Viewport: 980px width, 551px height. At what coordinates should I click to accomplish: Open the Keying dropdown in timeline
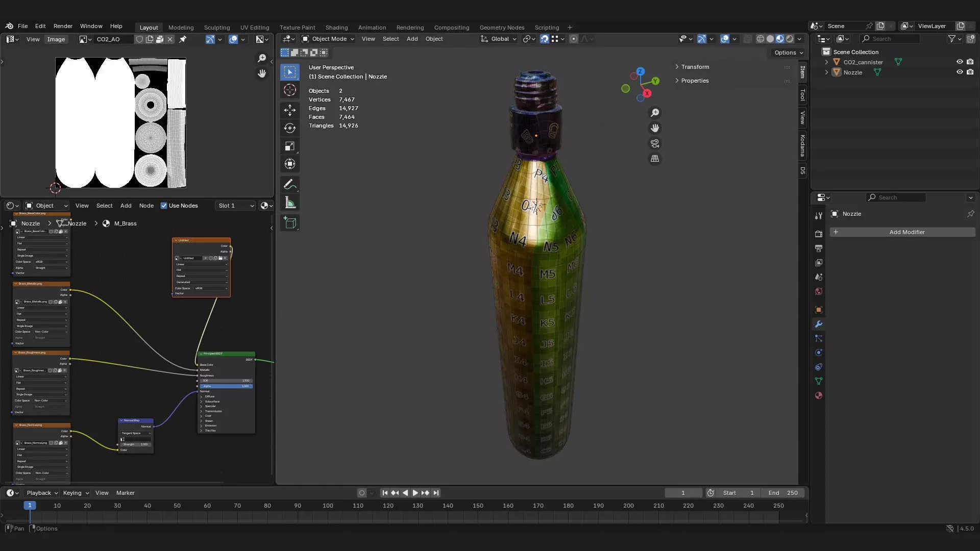pyautogui.click(x=76, y=493)
